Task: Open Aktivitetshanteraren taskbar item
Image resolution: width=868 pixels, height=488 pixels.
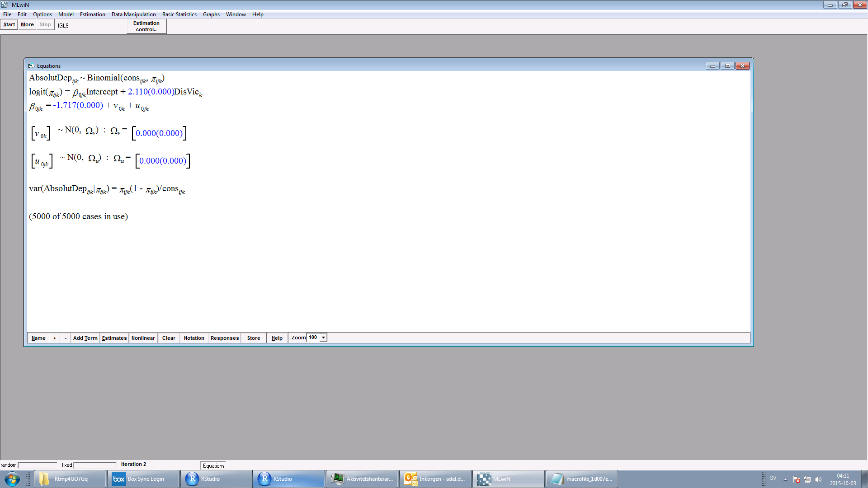Action: pyautogui.click(x=362, y=479)
